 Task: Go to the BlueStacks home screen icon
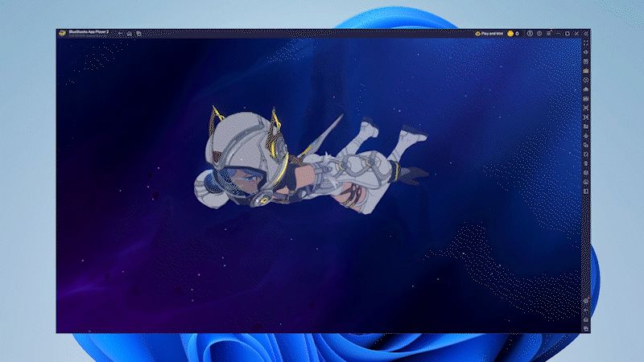pyautogui.click(x=130, y=34)
